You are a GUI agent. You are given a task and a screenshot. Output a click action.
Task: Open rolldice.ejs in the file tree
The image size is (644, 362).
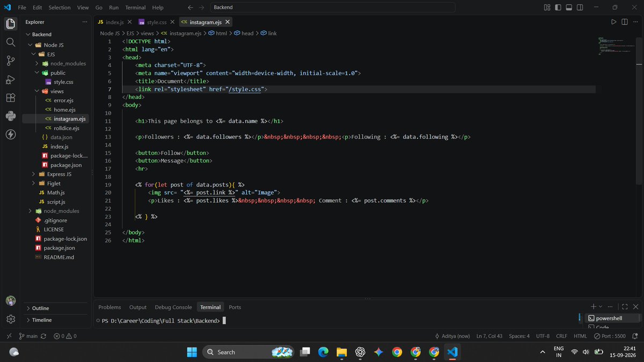point(67,128)
